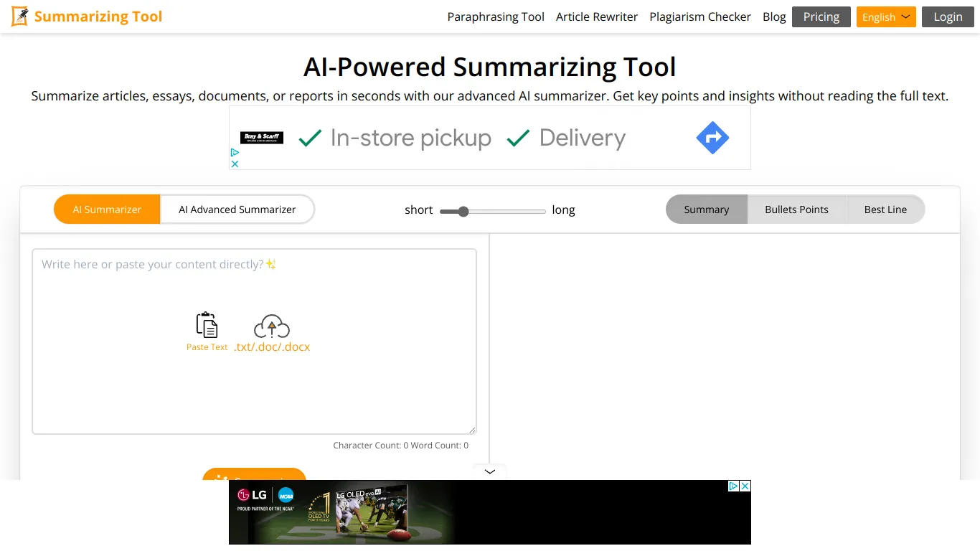Open the English language dropdown
This screenshot has height=551, width=980.
coord(885,16)
